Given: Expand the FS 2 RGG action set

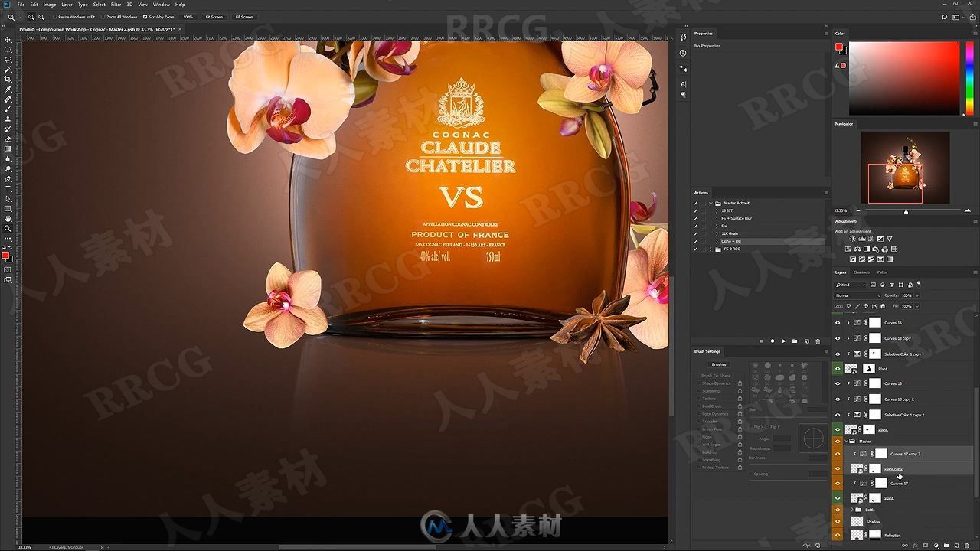Looking at the screenshot, I should click(710, 249).
